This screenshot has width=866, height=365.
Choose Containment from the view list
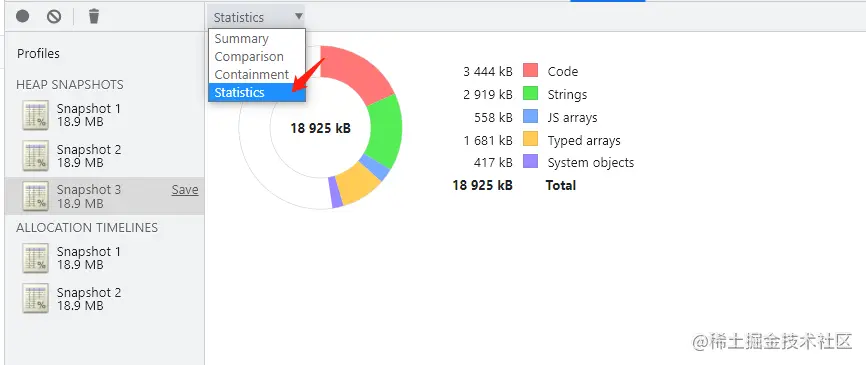[x=257, y=74]
